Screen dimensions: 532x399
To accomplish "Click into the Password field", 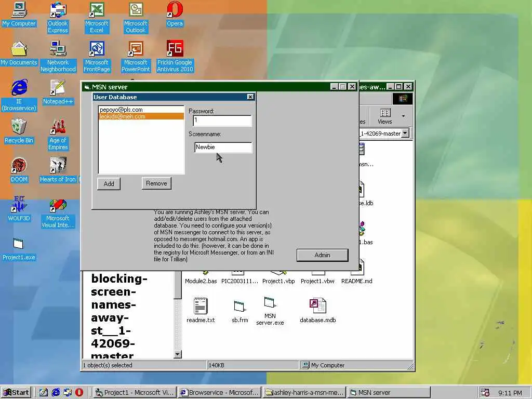I will 222,121.
